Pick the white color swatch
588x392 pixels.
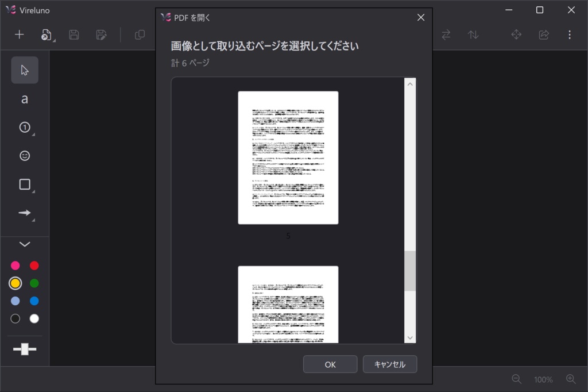click(x=34, y=318)
